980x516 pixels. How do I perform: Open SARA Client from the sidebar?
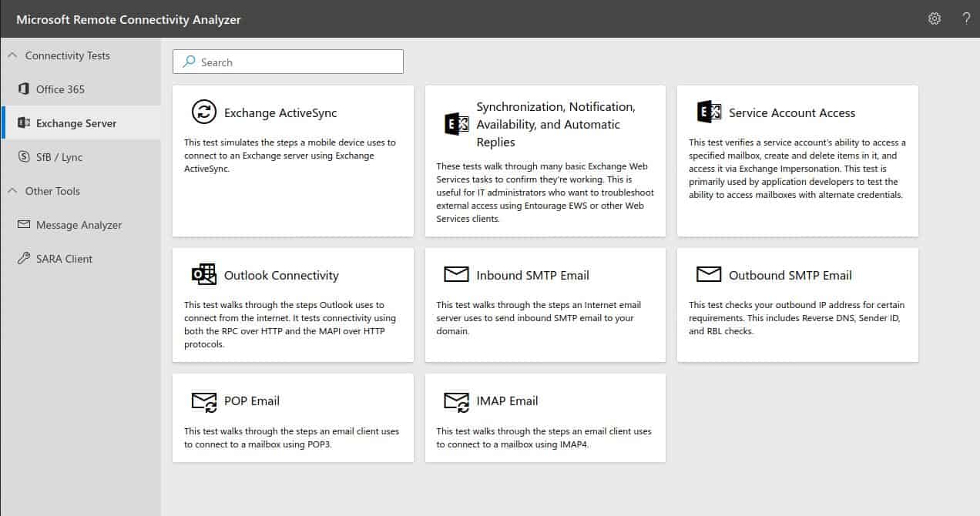tap(80, 259)
